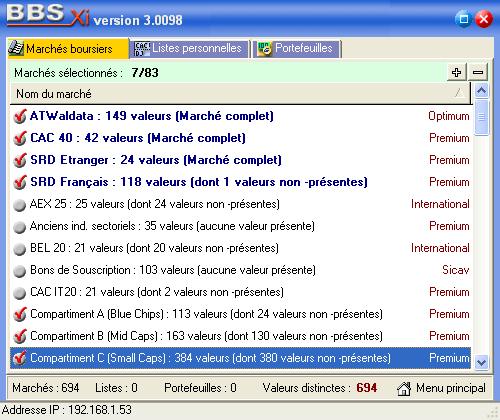Click the Menu principal house icon

pos(404,389)
